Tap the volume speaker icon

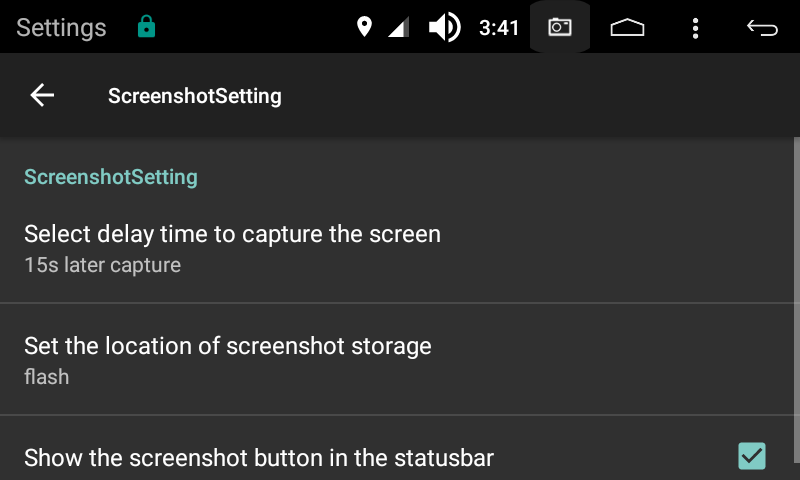[444, 27]
